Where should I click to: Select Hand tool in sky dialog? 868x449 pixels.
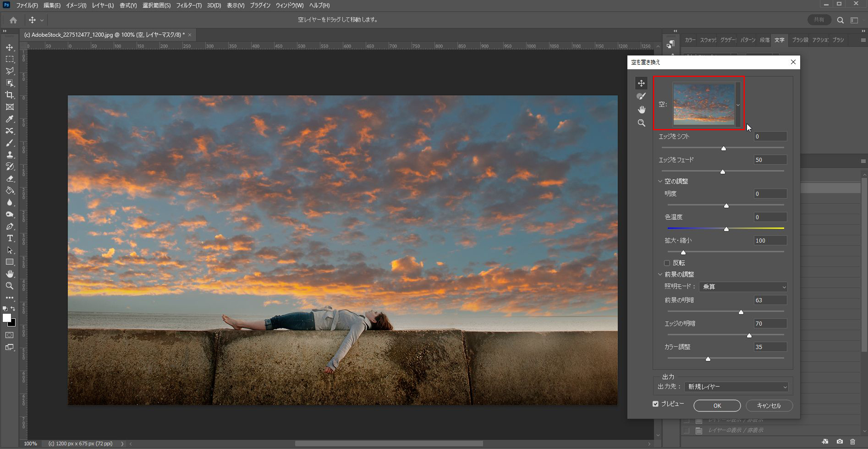pyautogui.click(x=641, y=110)
